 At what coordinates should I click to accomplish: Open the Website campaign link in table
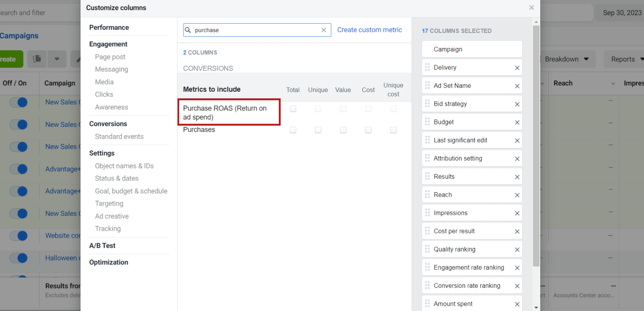(x=62, y=236)
